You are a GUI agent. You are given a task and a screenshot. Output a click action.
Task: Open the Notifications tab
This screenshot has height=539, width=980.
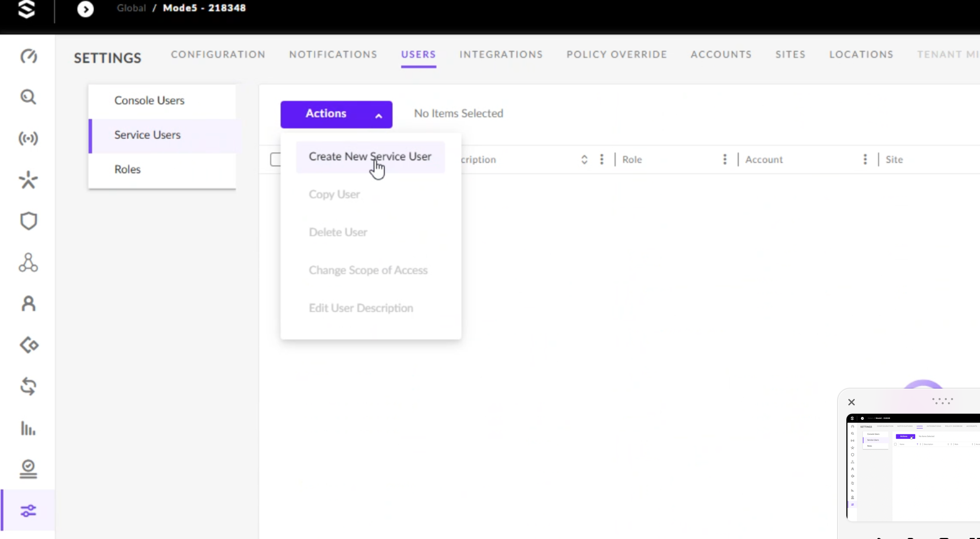[333, 54]
